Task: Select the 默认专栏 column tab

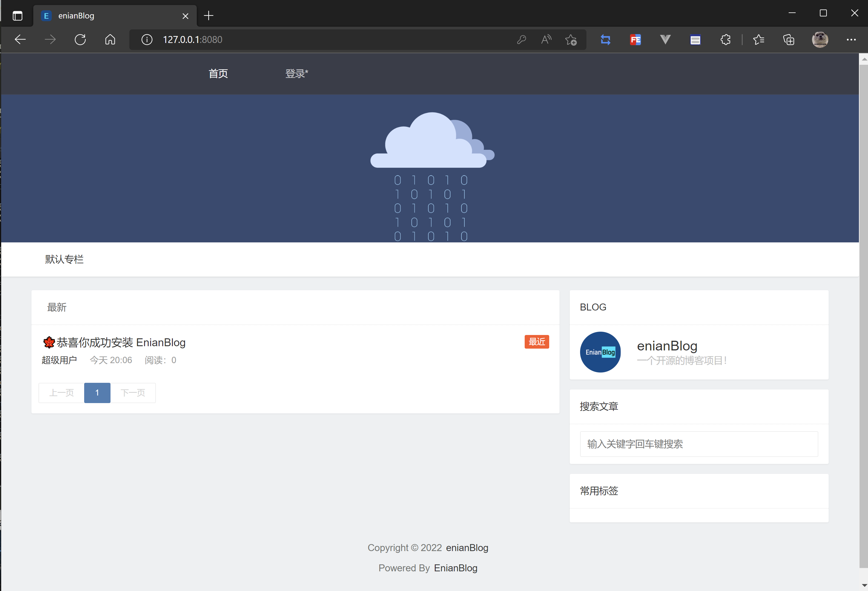Action: click(64, 259)
